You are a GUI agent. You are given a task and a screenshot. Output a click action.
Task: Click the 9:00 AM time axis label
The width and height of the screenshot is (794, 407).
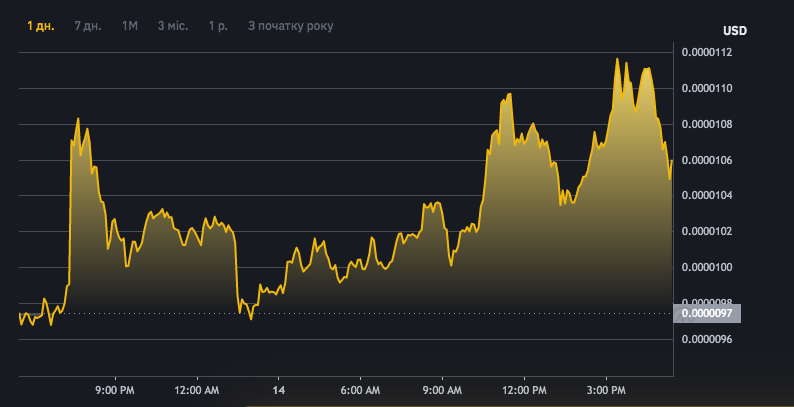coord(442,389)
